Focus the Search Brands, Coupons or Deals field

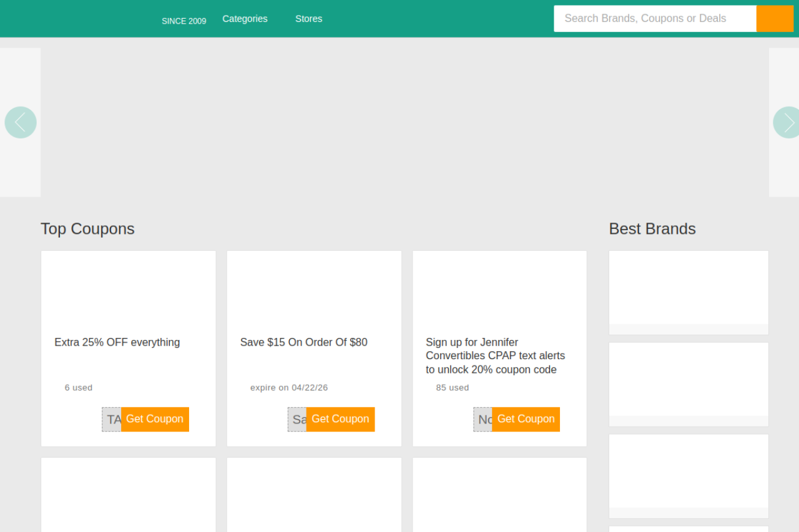click(654, 19)
